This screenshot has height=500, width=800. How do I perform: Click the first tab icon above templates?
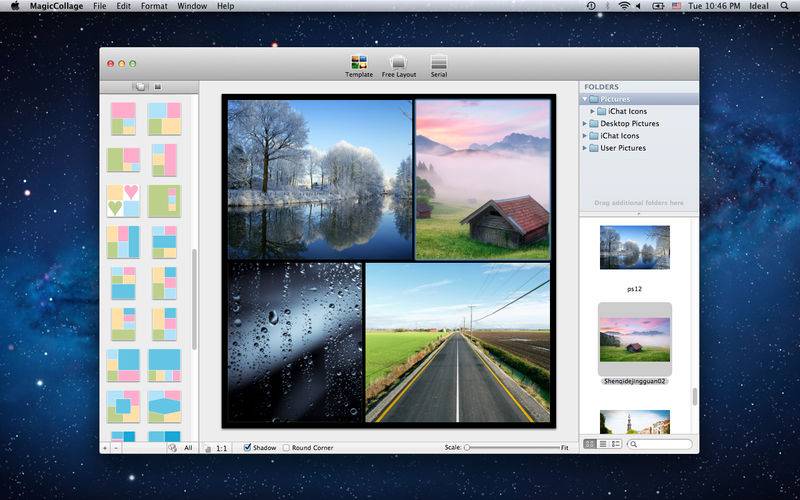pos(140,87)
